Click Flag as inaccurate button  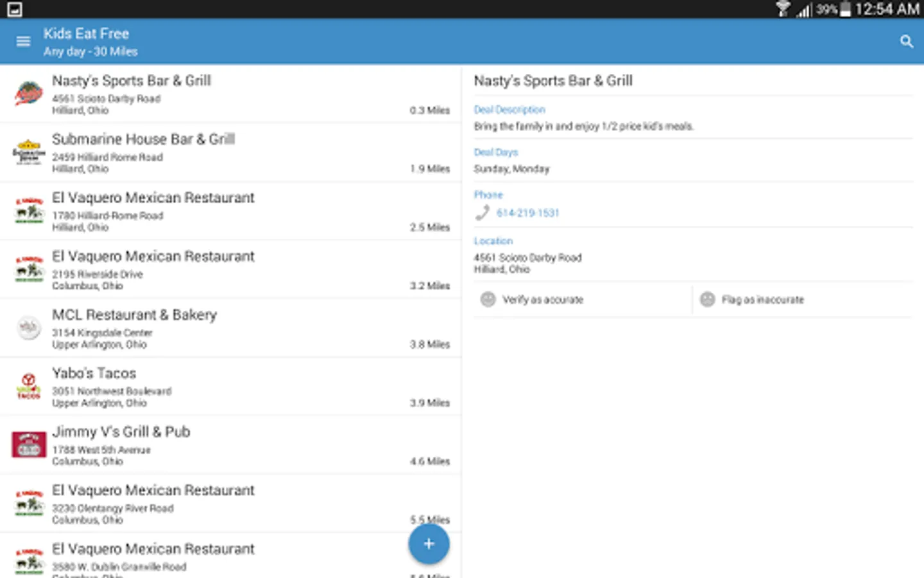coord(803,299)
